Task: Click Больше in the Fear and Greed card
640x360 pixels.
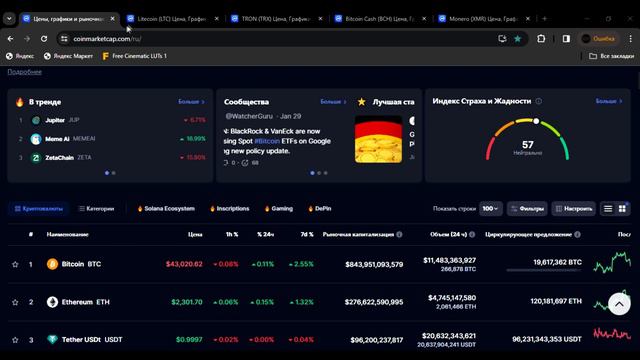Action: tap(609, 101)
